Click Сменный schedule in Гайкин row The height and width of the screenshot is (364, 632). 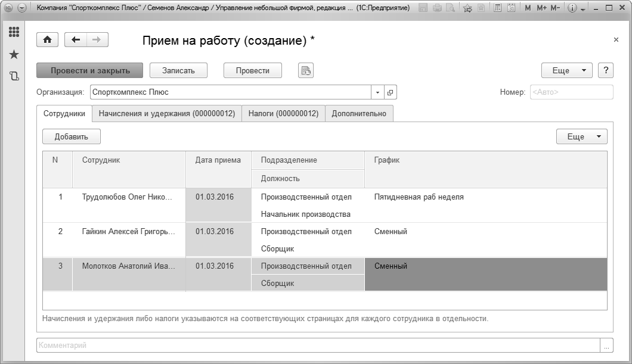[x=486, y=240]
